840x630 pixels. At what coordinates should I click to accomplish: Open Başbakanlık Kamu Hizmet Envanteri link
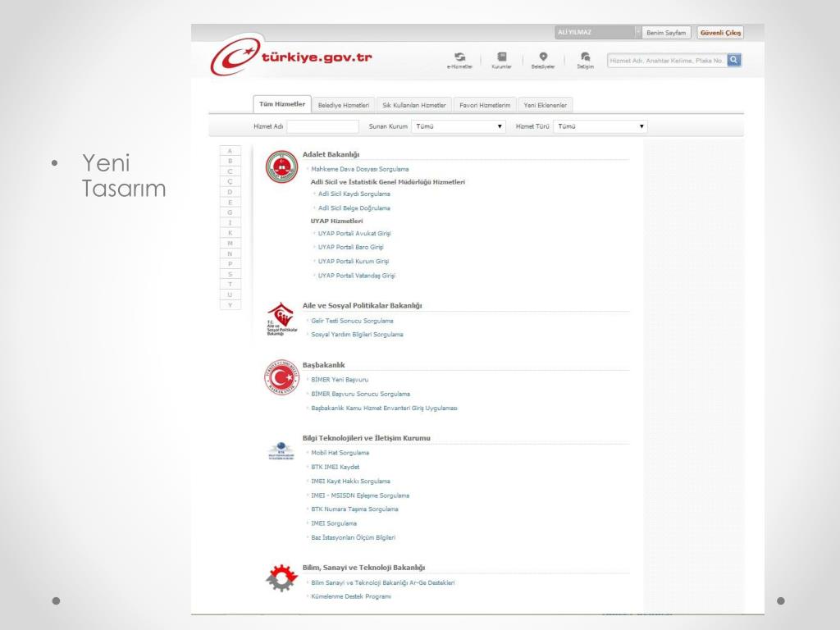[384, 409]
